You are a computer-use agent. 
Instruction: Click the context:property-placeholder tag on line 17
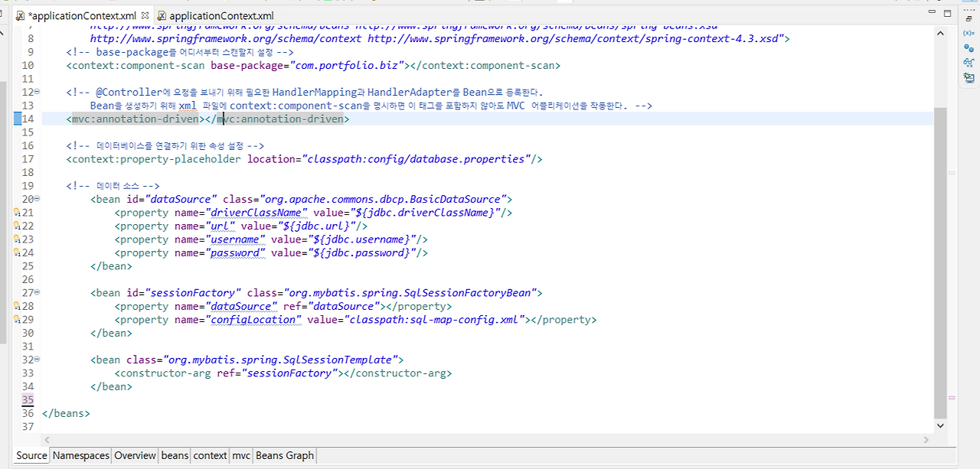[x=153, y=159]
